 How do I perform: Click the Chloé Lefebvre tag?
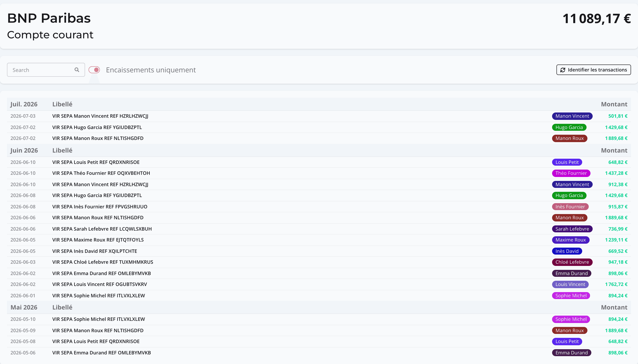click(572, 262)
